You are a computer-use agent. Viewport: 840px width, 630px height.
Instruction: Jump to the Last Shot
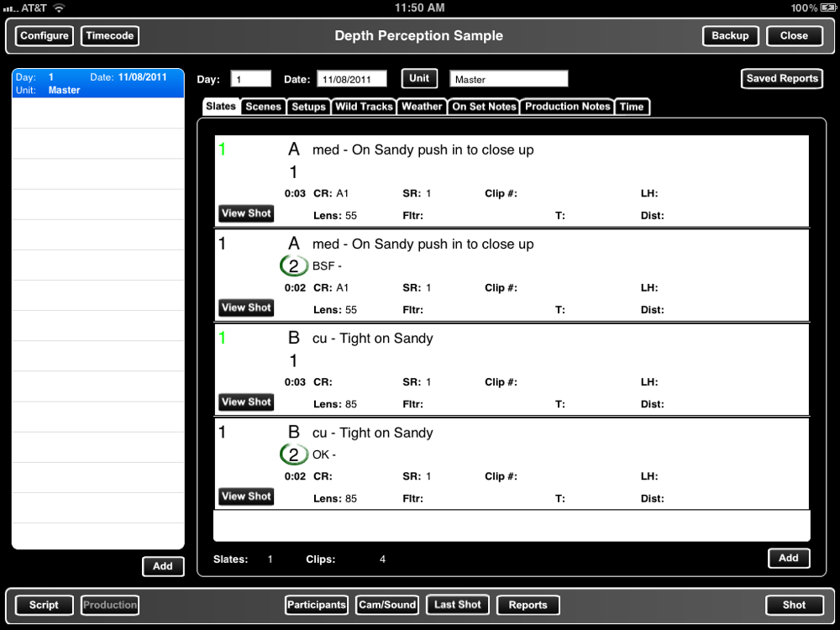pos(458,605)
